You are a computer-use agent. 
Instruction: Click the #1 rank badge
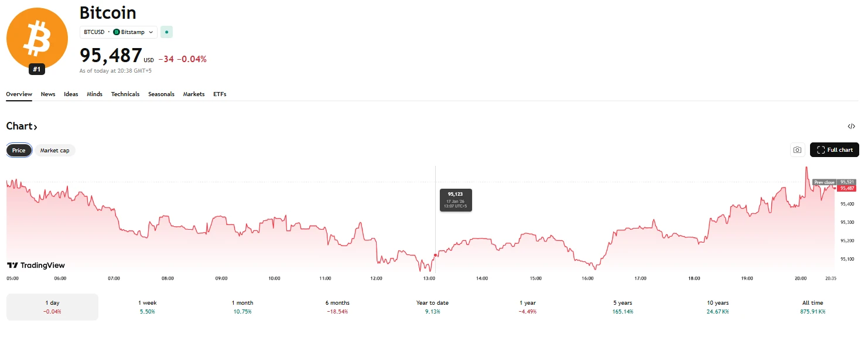[x=37, y=69]
